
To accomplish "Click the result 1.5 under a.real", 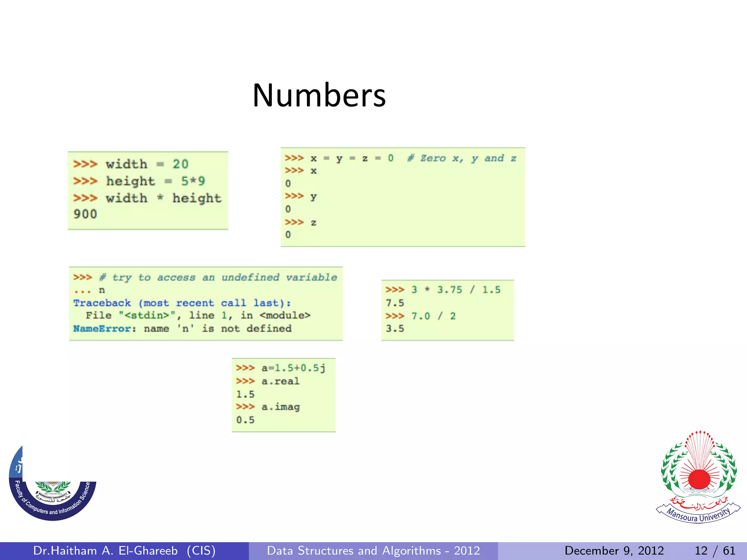I will [245, 394].
